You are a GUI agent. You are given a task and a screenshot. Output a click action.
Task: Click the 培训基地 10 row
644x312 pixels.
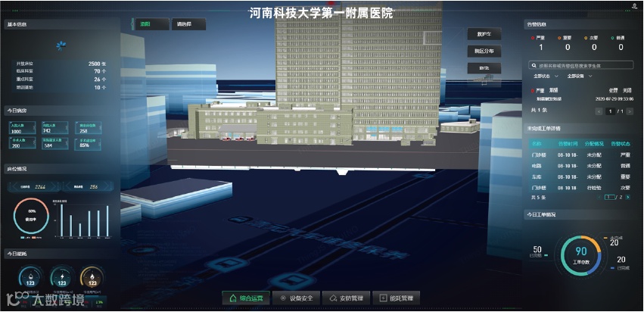[61, 87]
